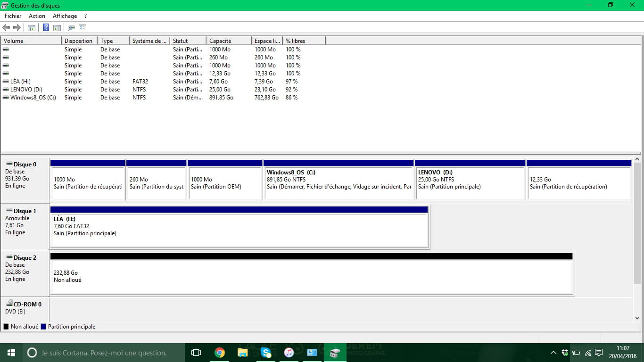Sort the list by the Statut column
Viewport: 644px width, 362px height.
pos(187,41)
